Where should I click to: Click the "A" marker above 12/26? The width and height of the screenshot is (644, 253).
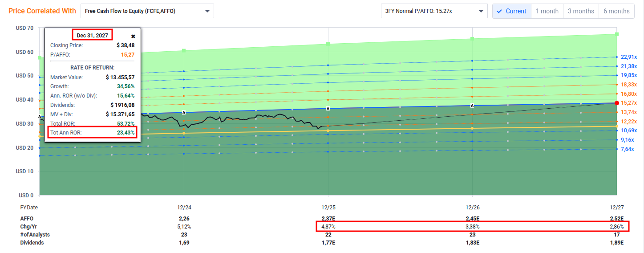tap(472, 106)
